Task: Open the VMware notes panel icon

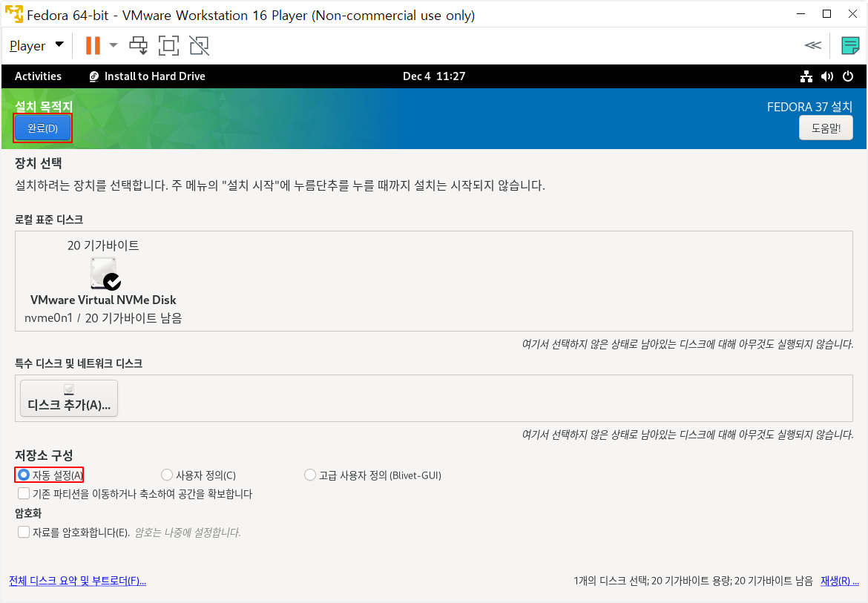Action: [849, 45]
